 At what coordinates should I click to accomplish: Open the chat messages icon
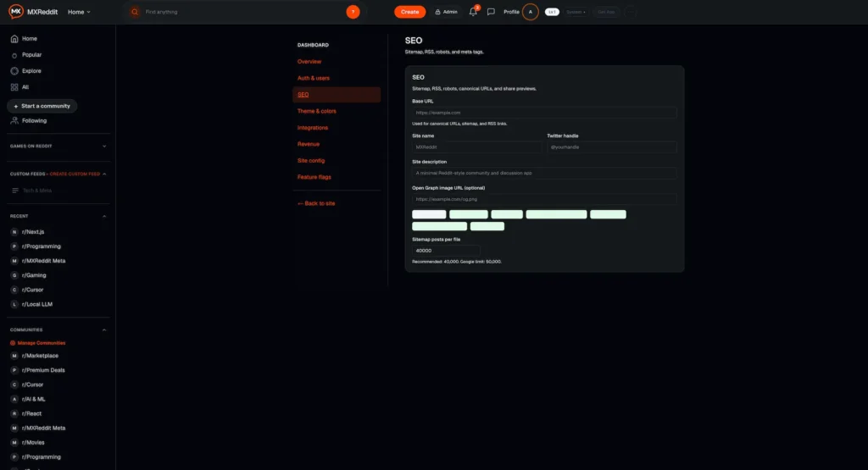click(491, 12)
